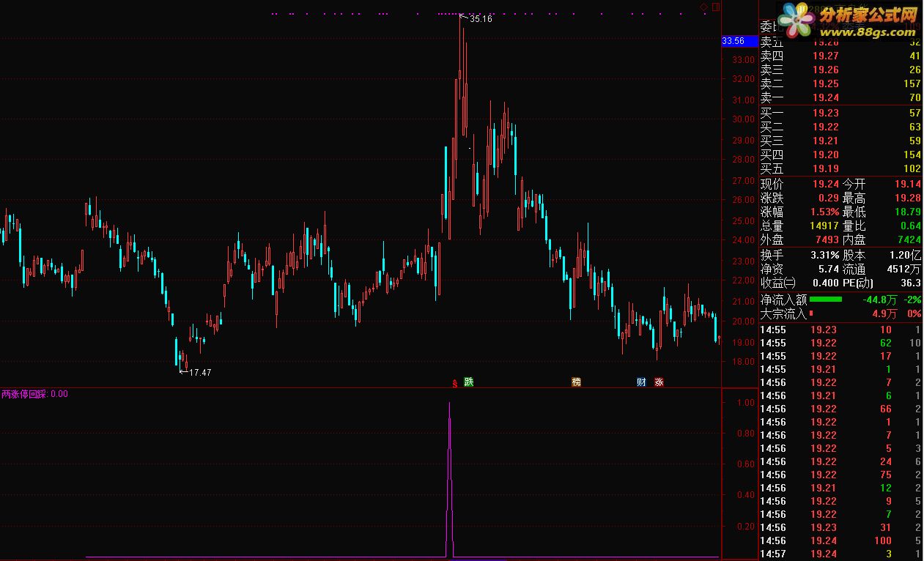The width and height of the screenshot is (924, 561).
Task: Click the red 涨 event marker
Action: tap(659, 382)
